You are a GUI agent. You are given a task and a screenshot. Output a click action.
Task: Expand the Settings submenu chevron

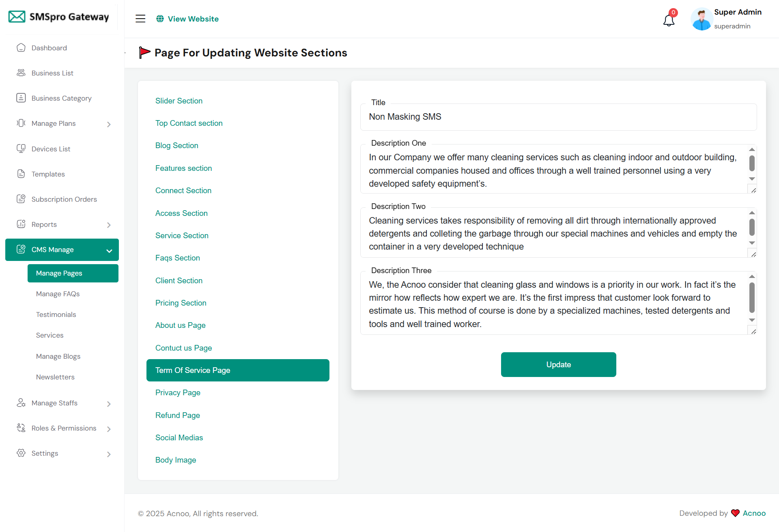click(109, 454)
